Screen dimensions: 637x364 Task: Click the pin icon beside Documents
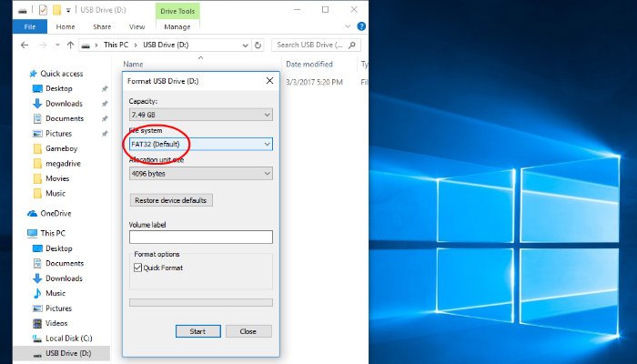105,118
